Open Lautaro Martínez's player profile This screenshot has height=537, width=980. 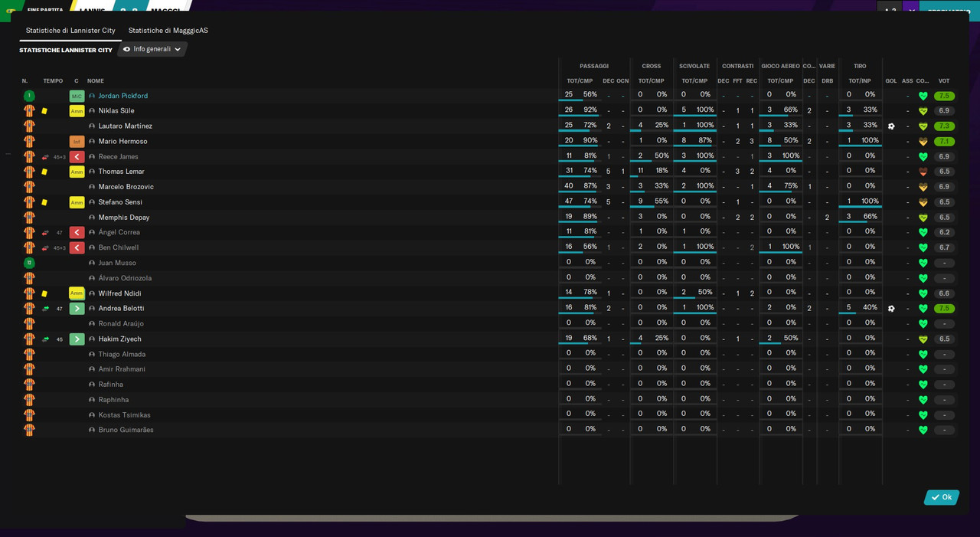point(126,126)
